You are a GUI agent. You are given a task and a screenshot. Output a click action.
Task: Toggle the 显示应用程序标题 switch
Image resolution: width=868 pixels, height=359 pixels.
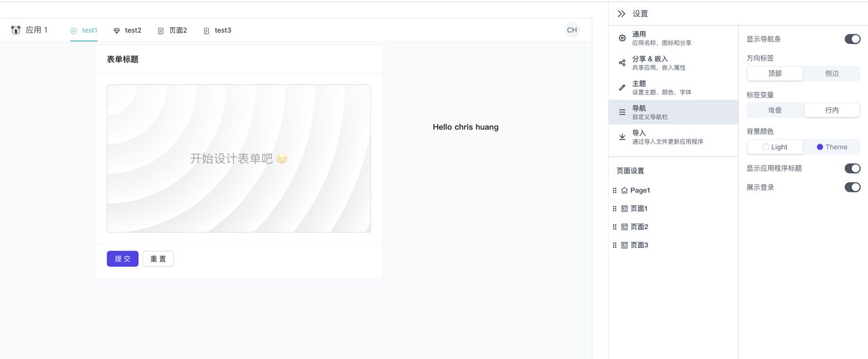[852, 168]
